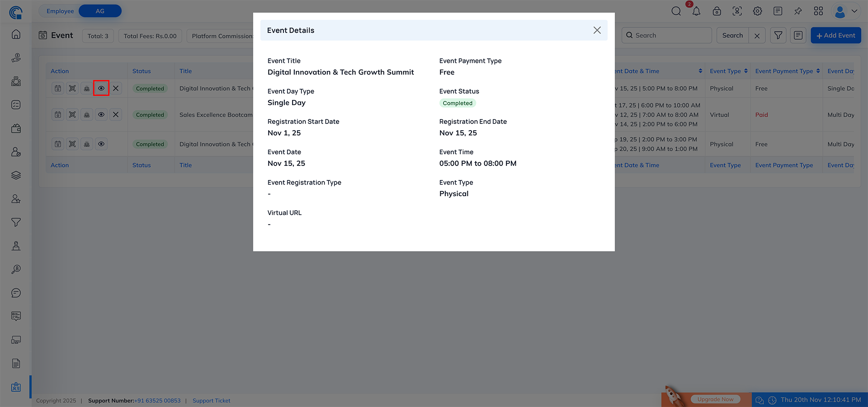Open the Support Ticket link in footer
Image resolution: width=868 pixels, height=407 pixels.
(211, 400)
